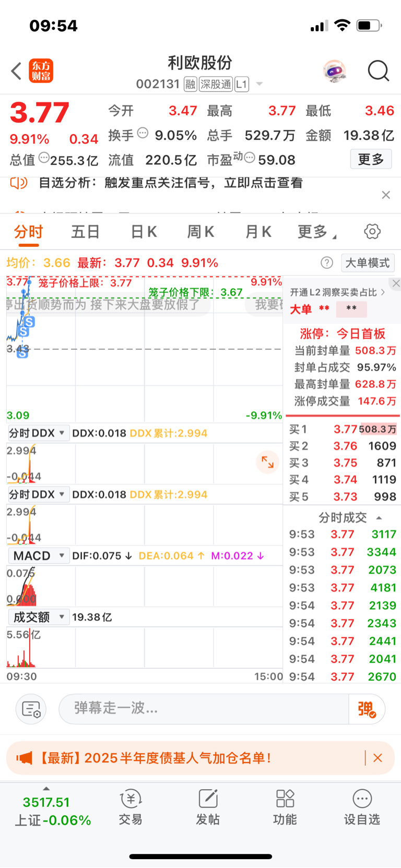Image resolution: width=401 pixels, height=868 pixels.
Task: Expand stock title dropdown arrow
Action: 259,84
